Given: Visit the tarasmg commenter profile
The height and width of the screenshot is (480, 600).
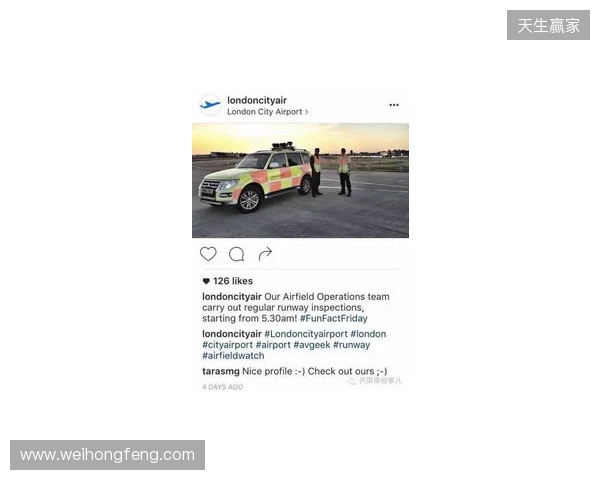Looking at the screenshot, I should point(221,371).
